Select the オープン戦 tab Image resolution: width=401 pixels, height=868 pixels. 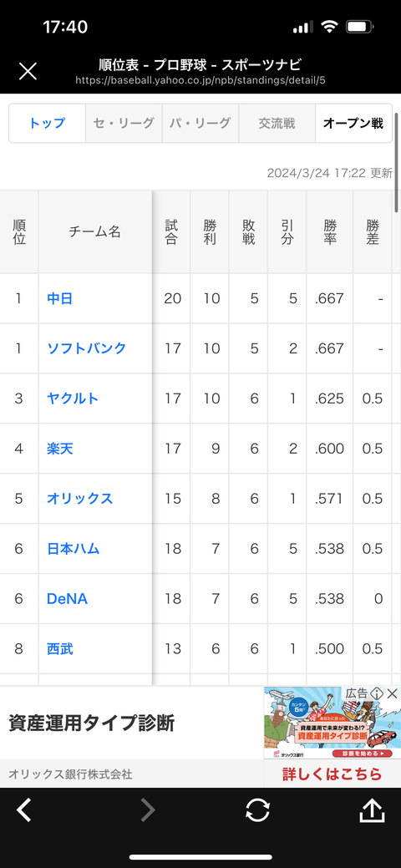[x=353, y=124]
